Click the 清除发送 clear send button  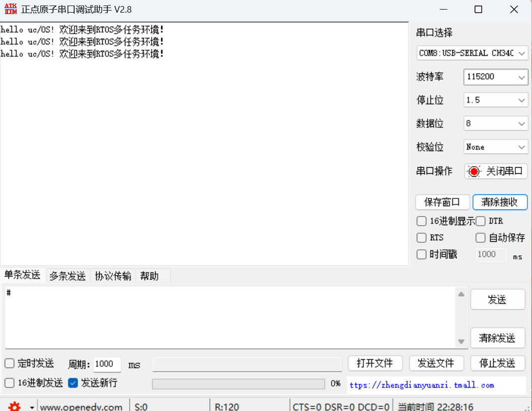pyautogui.click(x=498, y=338)
